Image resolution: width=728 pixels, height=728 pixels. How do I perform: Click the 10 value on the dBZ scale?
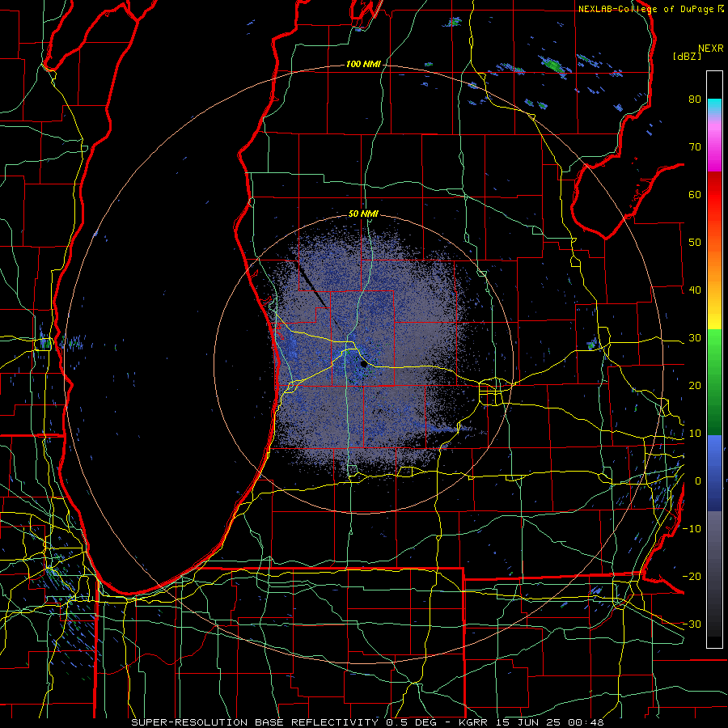pyautogui.click(x=695, y=434)
